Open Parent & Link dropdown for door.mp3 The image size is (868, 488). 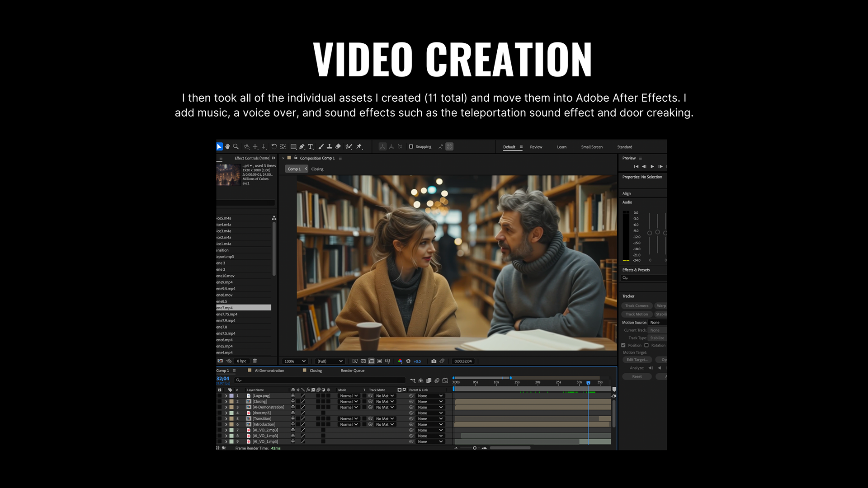tap(430, 413)
